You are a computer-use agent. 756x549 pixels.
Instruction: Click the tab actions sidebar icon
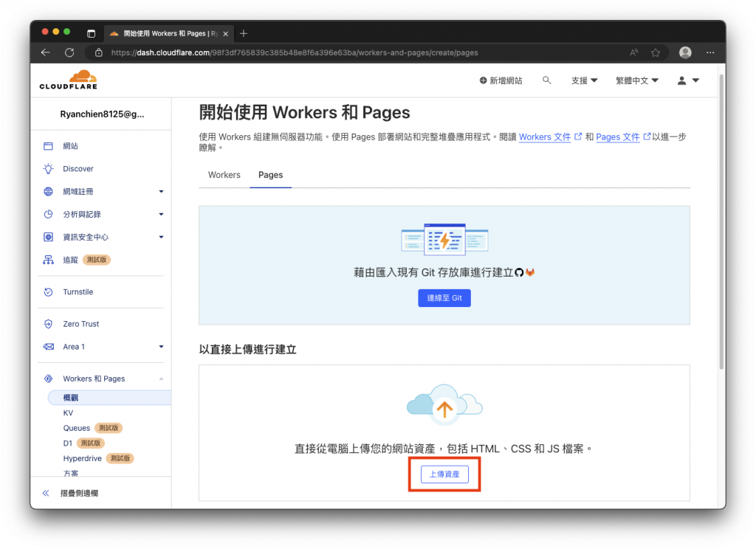91,33
